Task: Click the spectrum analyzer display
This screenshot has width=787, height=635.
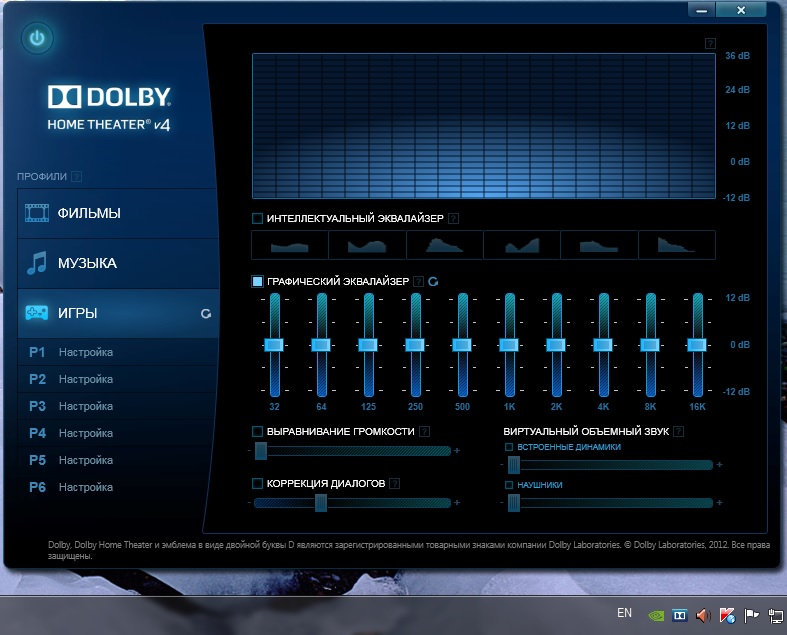Action: 484,126
